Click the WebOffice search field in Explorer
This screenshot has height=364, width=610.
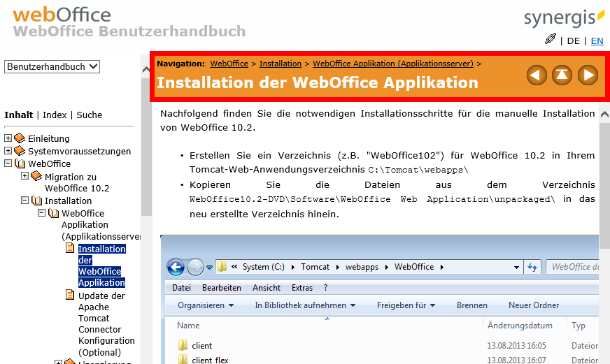coord(573,267)
